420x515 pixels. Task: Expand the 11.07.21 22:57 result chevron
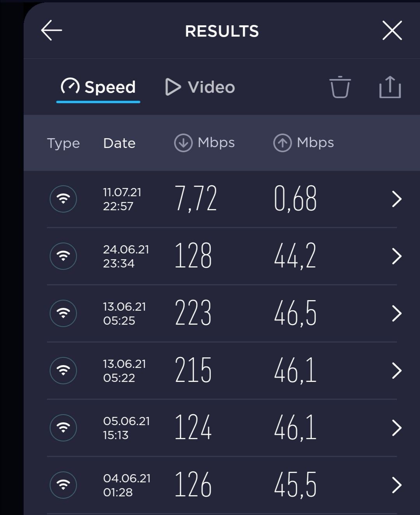[396, 199]
